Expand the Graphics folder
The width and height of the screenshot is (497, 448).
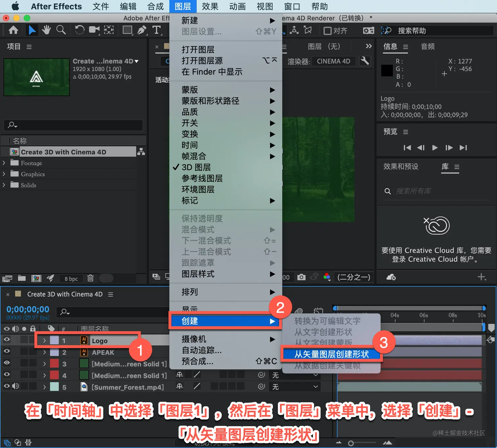click(4, 174)
